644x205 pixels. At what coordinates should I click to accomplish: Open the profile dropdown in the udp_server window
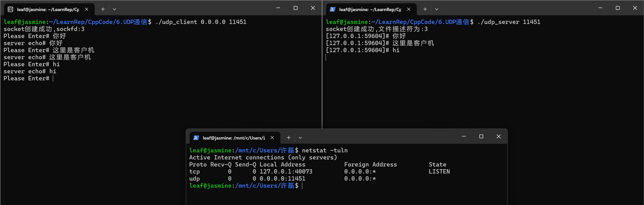437,9
